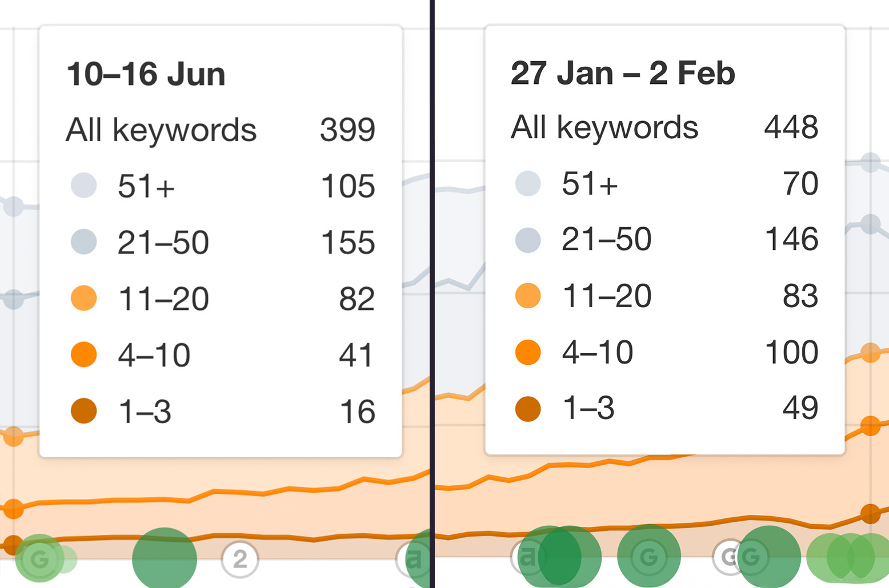Click the large green bubble left of the '2' marker
The height and width of the screenshot is (588, 889).
coord(165,559)
